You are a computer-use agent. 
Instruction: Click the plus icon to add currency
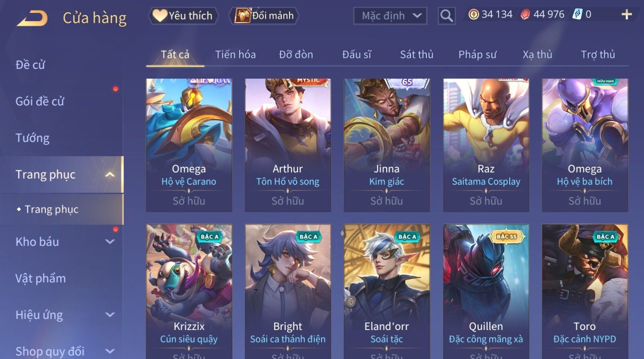pyautogui.click(x=626, y=15)
